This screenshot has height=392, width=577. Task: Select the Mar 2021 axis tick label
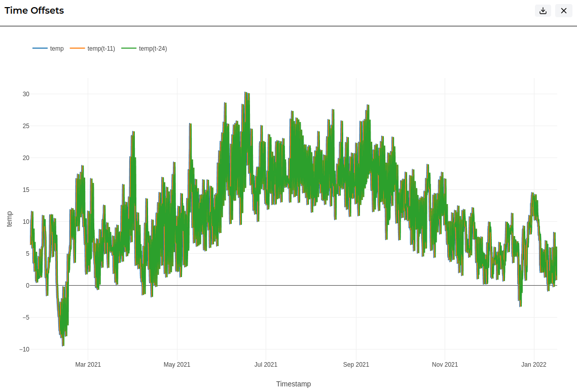tap(88, 365)
